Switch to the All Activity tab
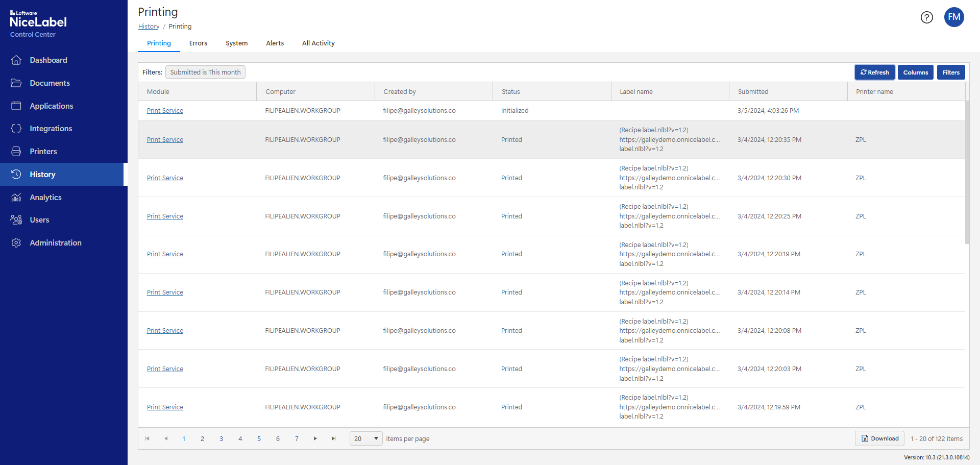 pyautogui.click(x=318, y=43)
